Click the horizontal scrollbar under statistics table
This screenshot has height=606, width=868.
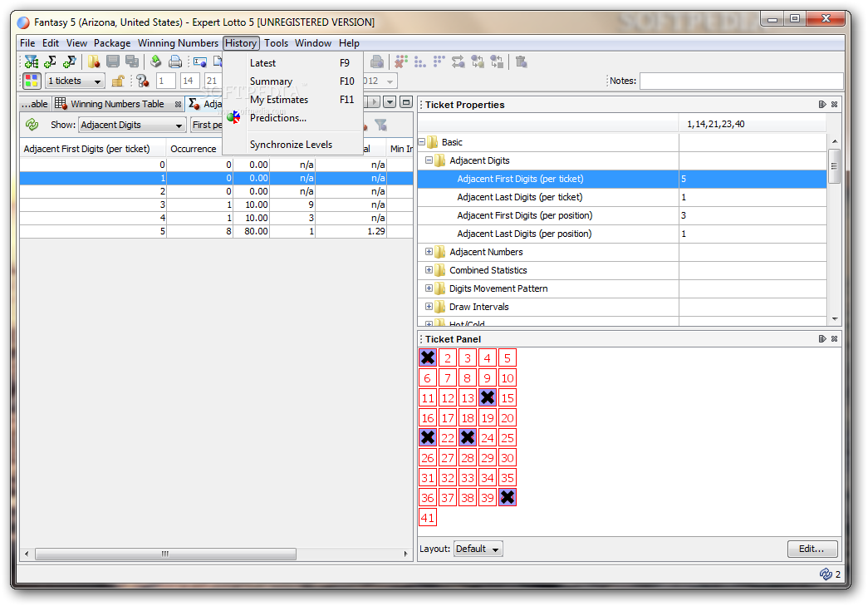pos(165,554)
